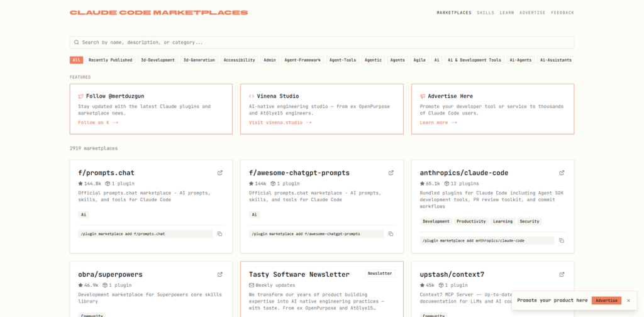
Task: Copy the f/awesome-chatgpt-prompts install command
Action: coord(391,234)
